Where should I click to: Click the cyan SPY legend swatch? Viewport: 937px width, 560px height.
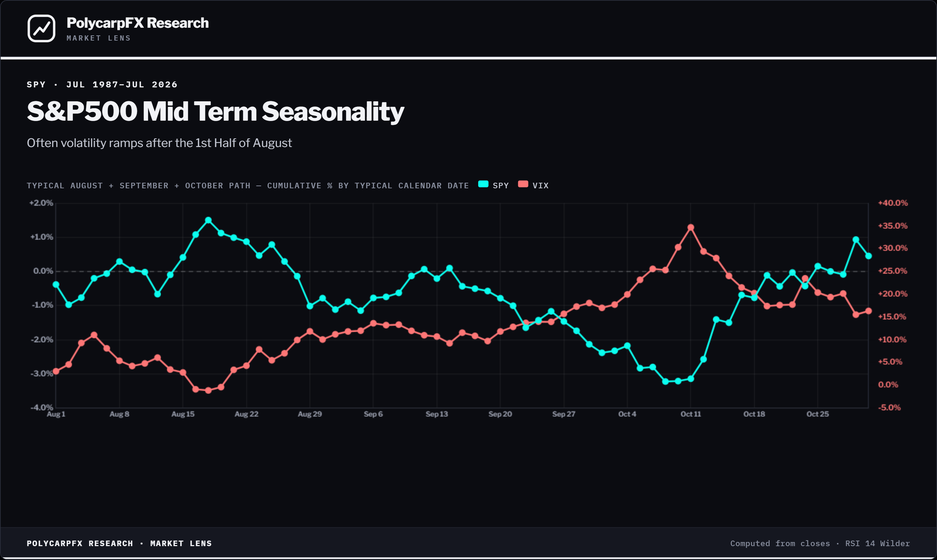click(x=483, y=184)
